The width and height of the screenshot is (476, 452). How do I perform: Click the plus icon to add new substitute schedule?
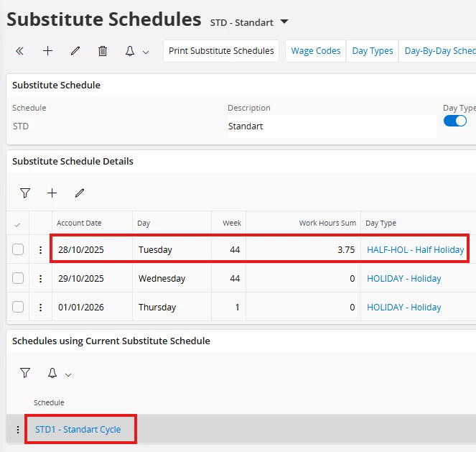coord(47,51)
